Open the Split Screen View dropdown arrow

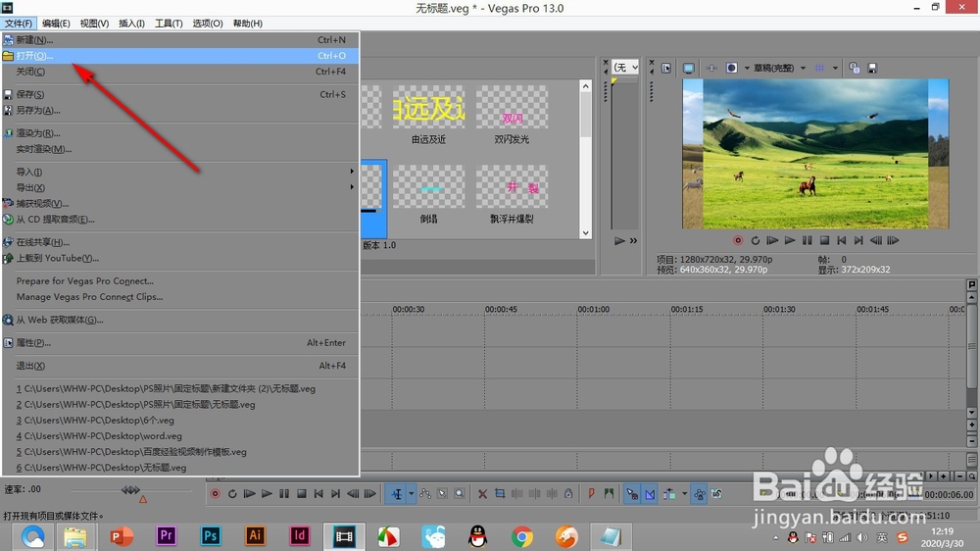coord(746,69)
